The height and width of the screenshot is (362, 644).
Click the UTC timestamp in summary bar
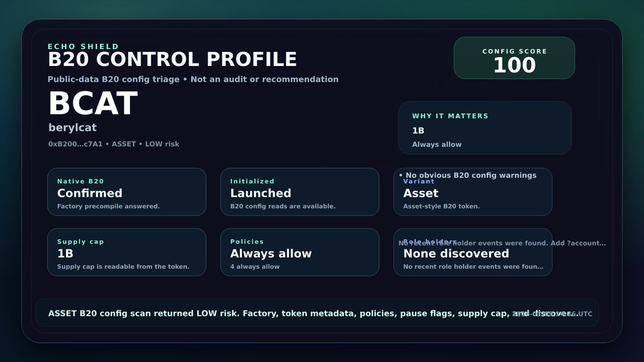tap(553, 314)
